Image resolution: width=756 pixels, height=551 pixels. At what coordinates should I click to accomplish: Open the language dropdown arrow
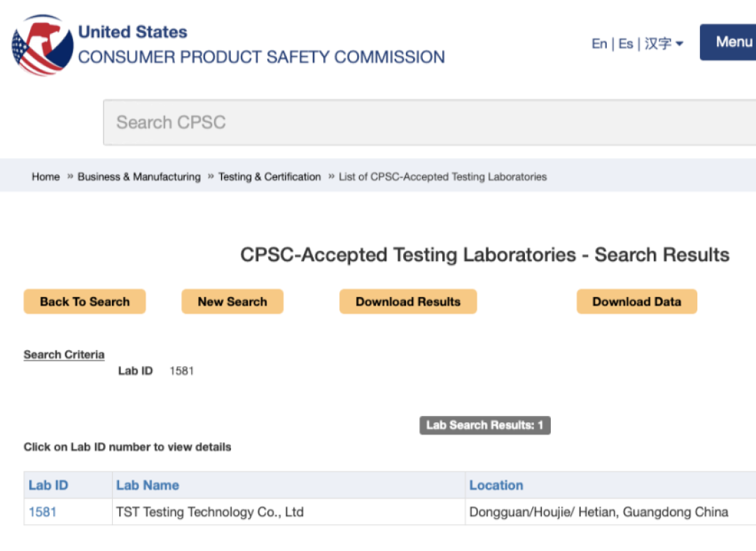(x=680, y=44)
